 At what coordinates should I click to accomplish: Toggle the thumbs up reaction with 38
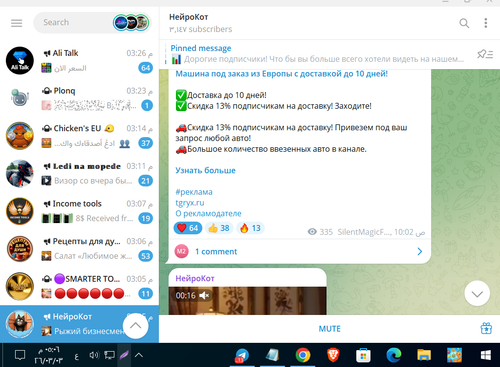(x=219, y=228)
